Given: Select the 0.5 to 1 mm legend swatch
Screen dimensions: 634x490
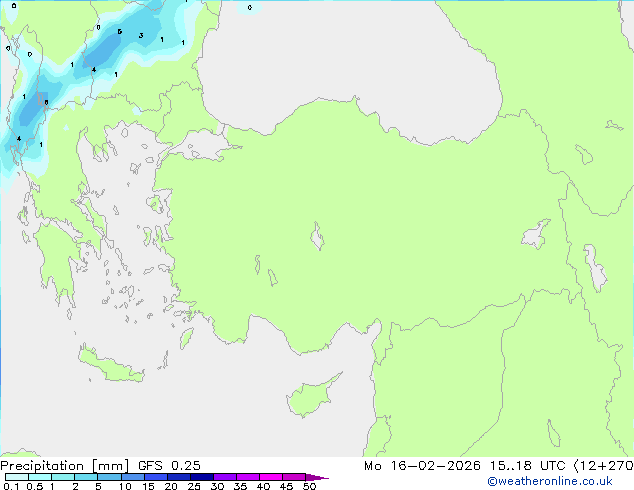Looking at the screenshot, I should pyautogui.click(x=40, y=477).
